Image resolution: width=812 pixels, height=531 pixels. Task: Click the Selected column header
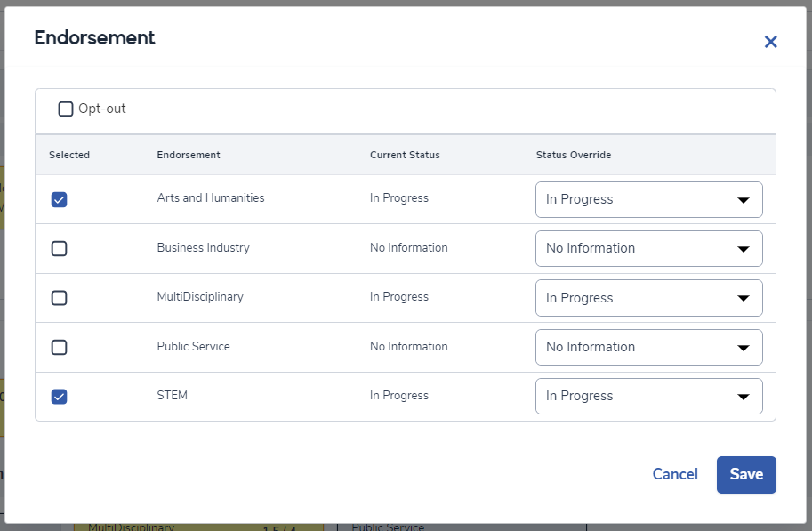(x=69, y=155)
